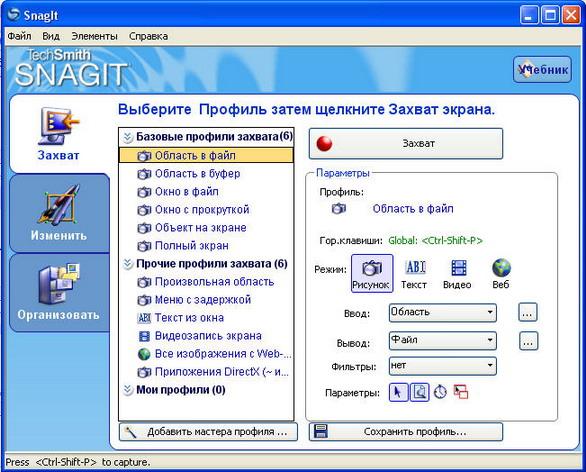This screenshot has height=472, width=586.
Task: Select the Рисунок image capture mode
Action: tap(372, 273)
